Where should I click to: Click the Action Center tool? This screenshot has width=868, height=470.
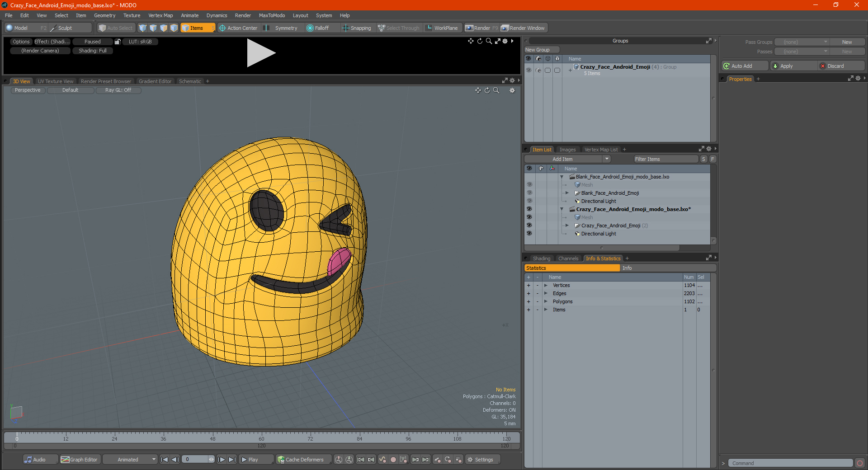[x=238, y=28]
